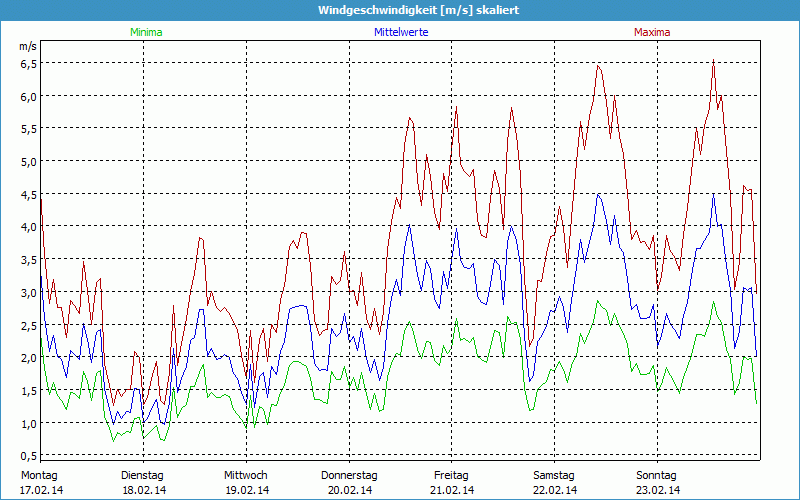Click the blue mean-value peak on Saturday

click(x=599, y=194)
